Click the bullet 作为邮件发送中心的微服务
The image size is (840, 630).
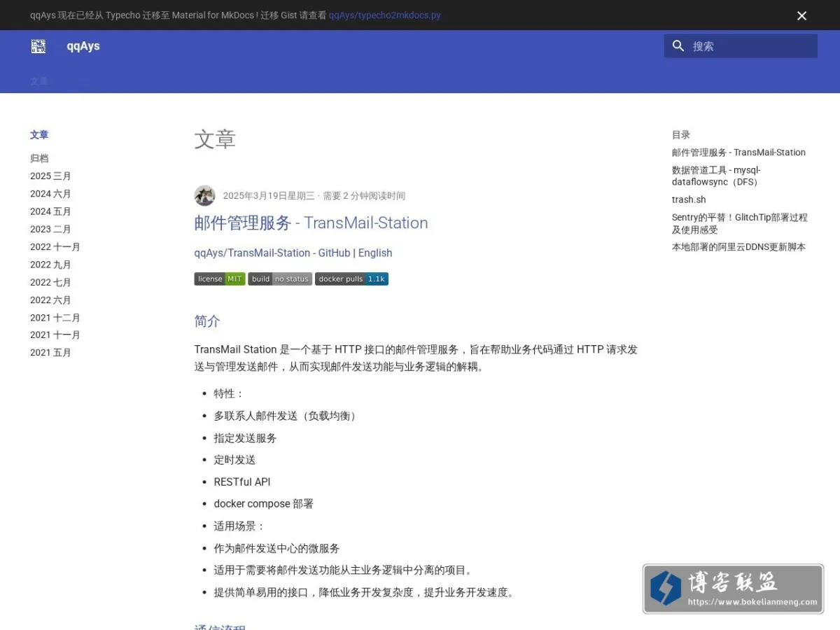coord(276,549)
